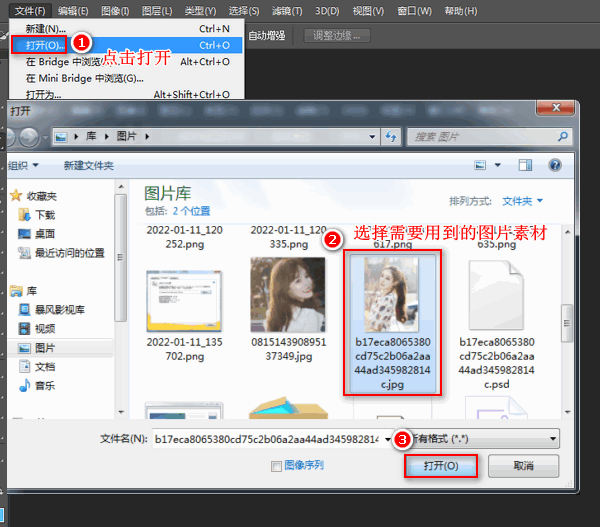Open the view options dropdown arrow
Viewport: 600px width, 527px height.
click(497, 165)
